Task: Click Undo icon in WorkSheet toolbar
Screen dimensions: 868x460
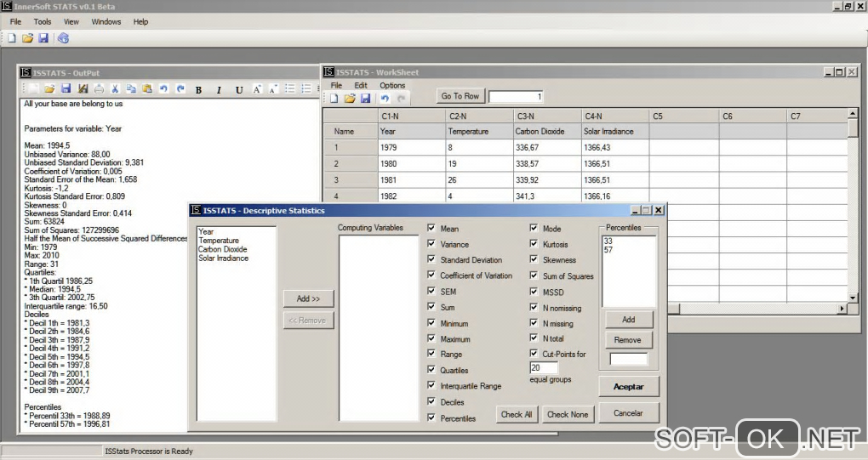Action: 385,98
